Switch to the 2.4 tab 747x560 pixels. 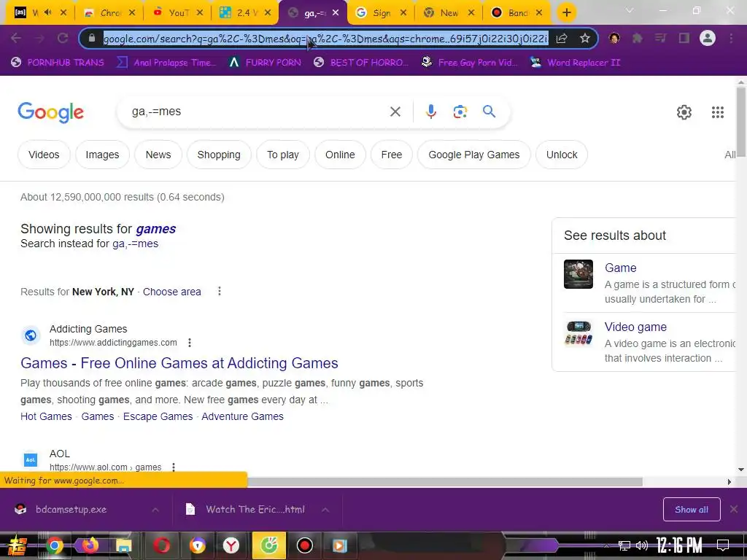click(x=246, y=13)
